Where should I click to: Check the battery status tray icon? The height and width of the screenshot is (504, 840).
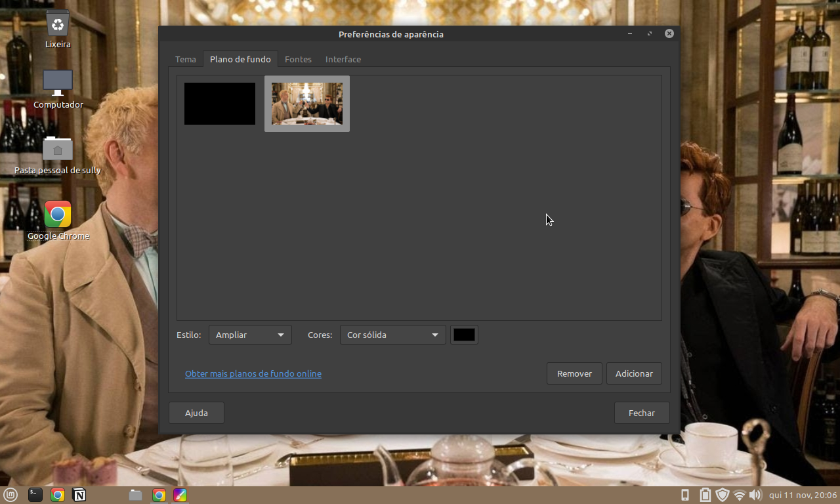click(x=705, y=495)
